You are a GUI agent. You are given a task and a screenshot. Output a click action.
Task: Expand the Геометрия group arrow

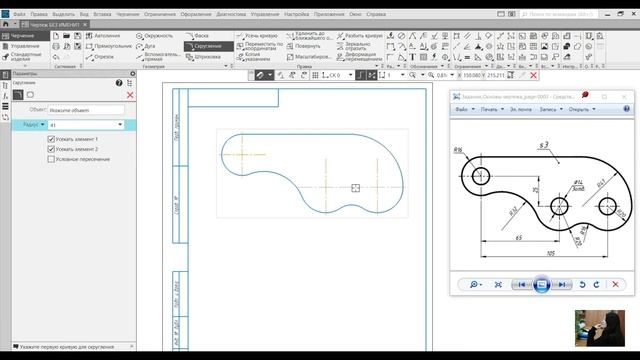pyautogui.click(x=226, y=66)
